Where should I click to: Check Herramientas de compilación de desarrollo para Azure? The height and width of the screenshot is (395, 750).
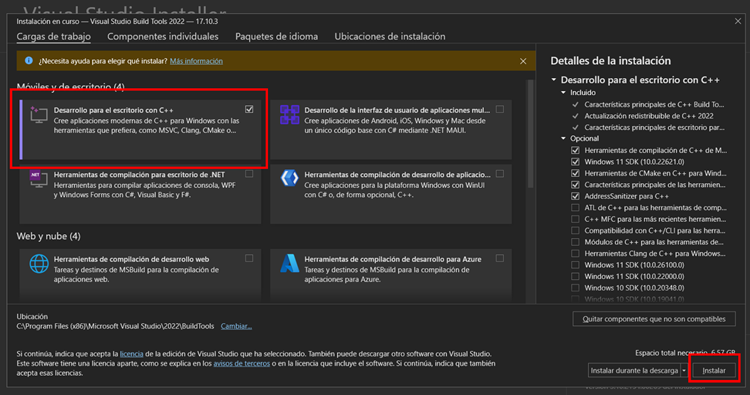(500, 258)
